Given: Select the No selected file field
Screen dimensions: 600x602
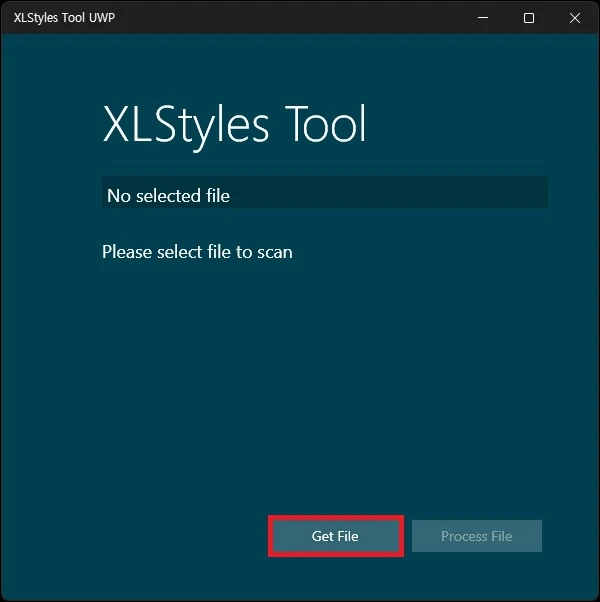Looking at the screenshot, I should tap(325, 192).
